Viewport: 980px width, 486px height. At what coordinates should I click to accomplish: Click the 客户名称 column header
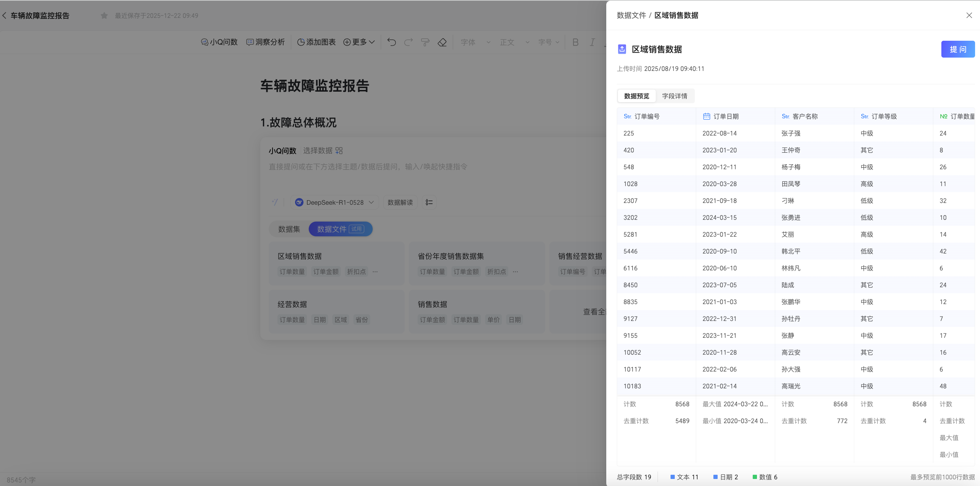[814, 116]
